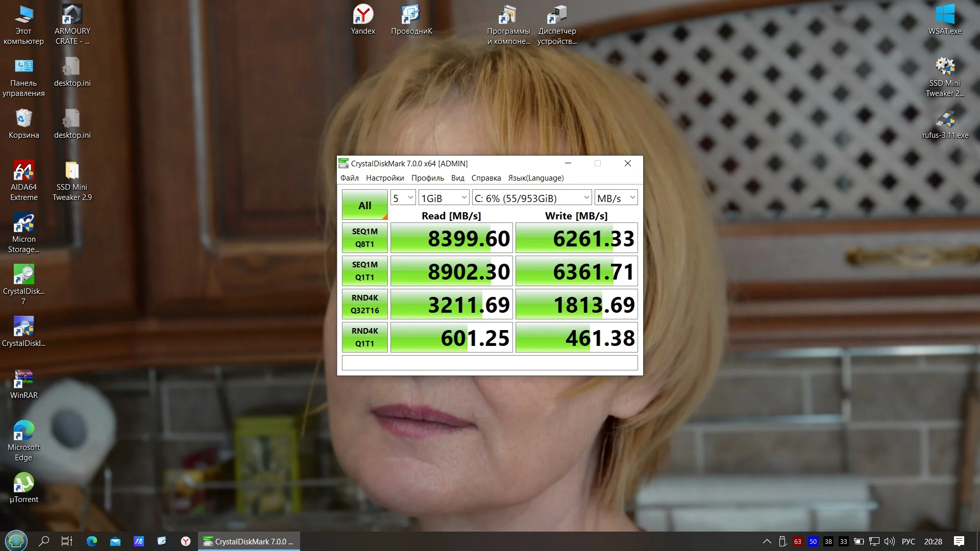
Task: Click the WSAT.exe desktop icon
Action: coord(945,20)
